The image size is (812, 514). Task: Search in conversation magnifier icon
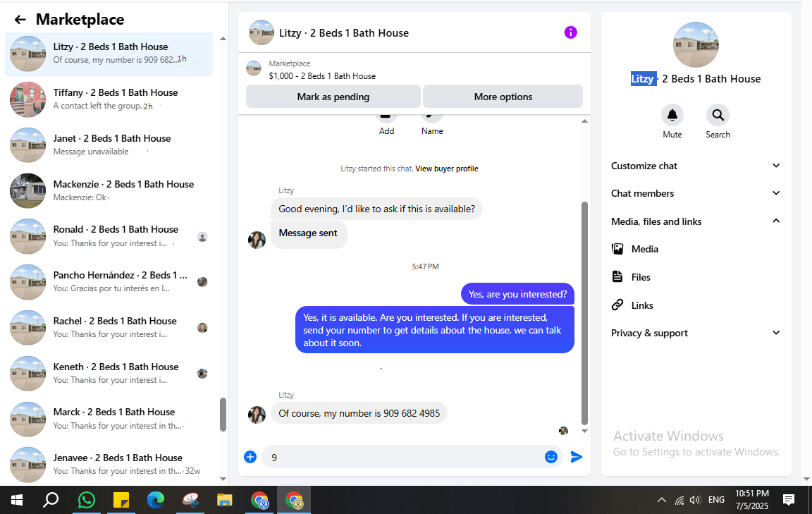(x=718, y=115)
